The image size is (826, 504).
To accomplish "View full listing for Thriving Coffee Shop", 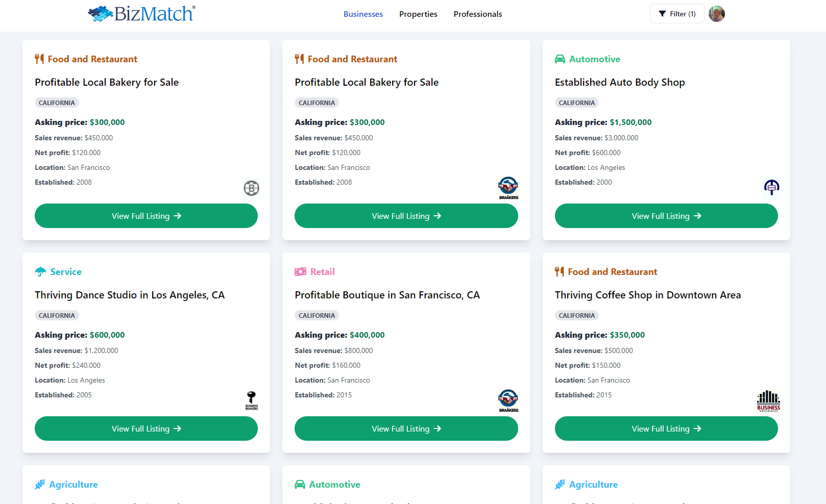I will (666, 429).
